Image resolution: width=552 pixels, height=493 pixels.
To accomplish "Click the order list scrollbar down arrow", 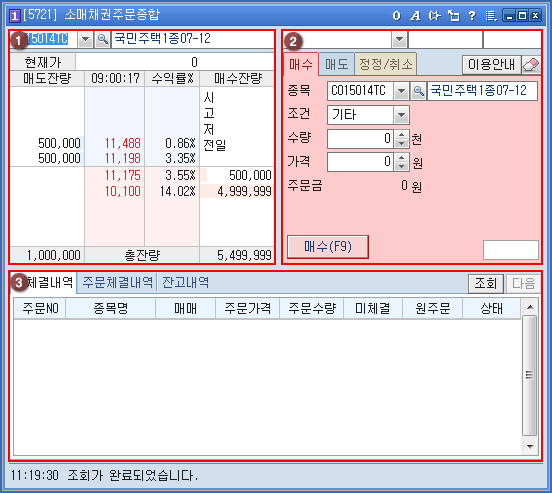I will (529, 447).
